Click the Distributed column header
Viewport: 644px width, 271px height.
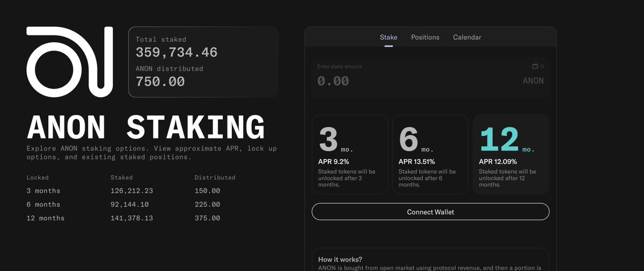[x=215, y=177]
